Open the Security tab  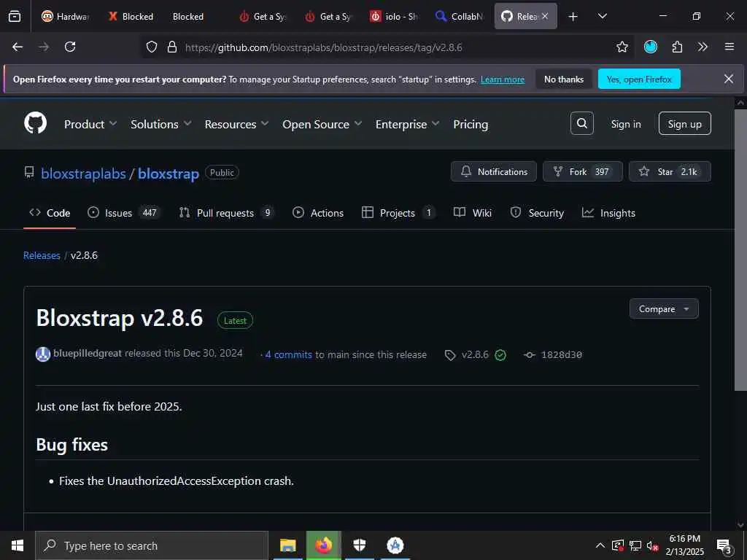point(537,213)
